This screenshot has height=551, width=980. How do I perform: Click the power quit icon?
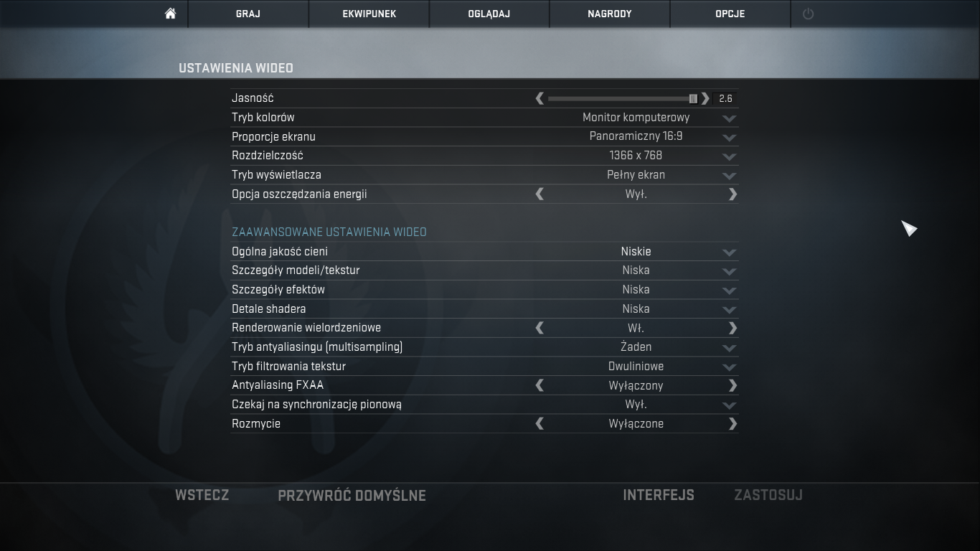(808, 14)
